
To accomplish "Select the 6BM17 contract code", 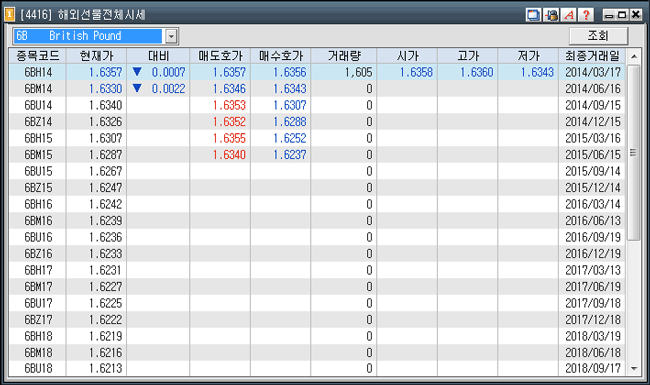I will click(x=38, y=287).
